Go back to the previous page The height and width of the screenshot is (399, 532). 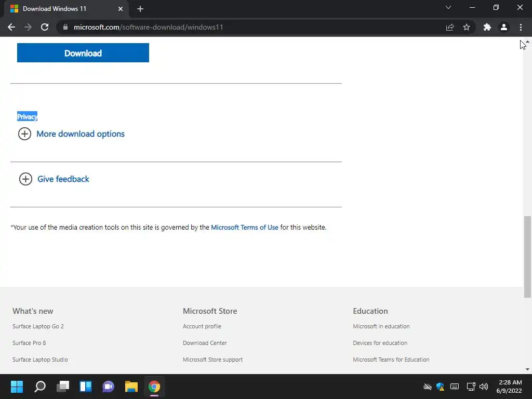pos(11,27)
